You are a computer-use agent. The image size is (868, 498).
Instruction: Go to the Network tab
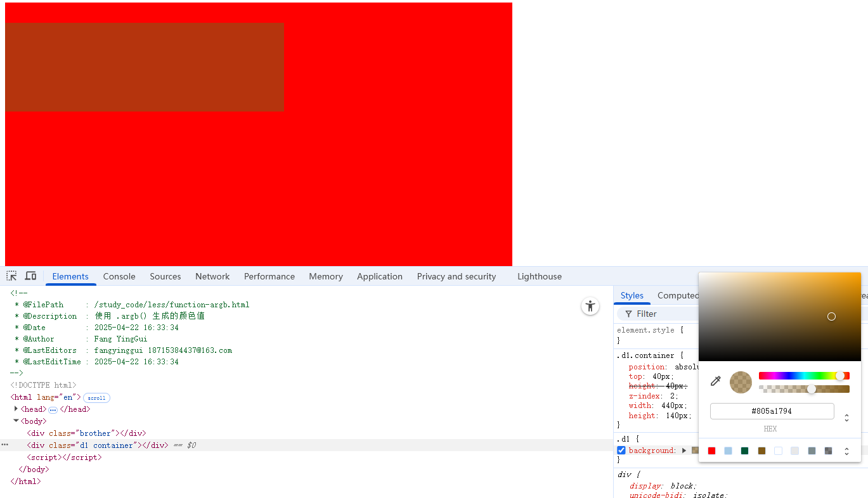[x=212, y=276]
